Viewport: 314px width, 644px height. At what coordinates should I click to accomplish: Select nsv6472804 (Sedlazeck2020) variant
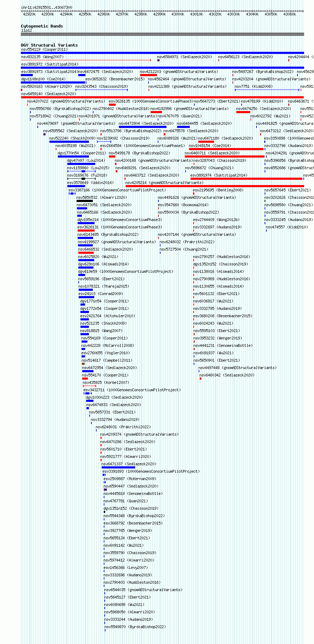[x=146, y=124]
